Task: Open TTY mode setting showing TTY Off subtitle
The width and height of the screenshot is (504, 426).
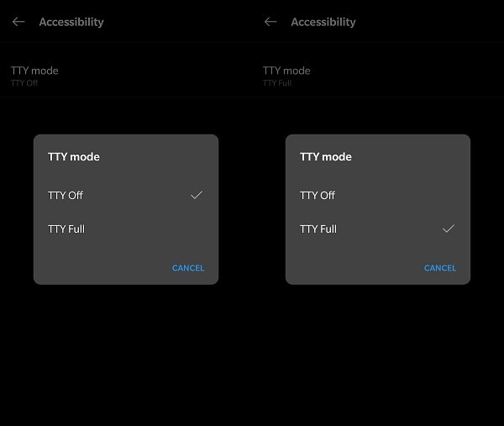Action: 34,71
